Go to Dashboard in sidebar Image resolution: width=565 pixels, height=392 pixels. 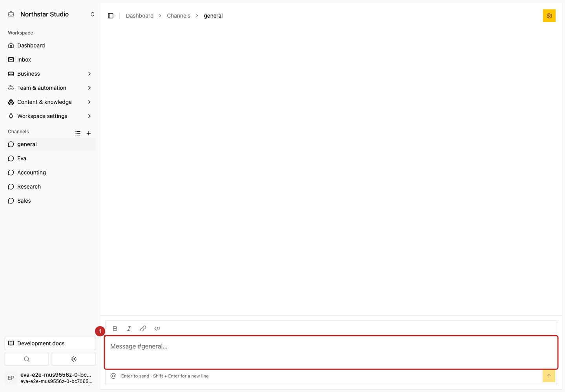[x=50, y=45]
